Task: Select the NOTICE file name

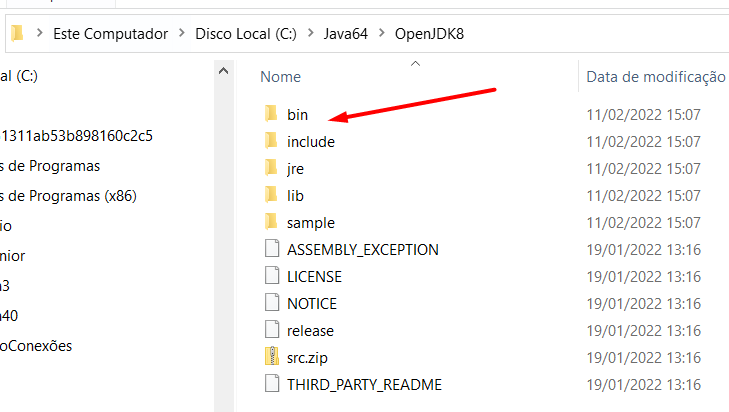Action: (x=311, y=304)
